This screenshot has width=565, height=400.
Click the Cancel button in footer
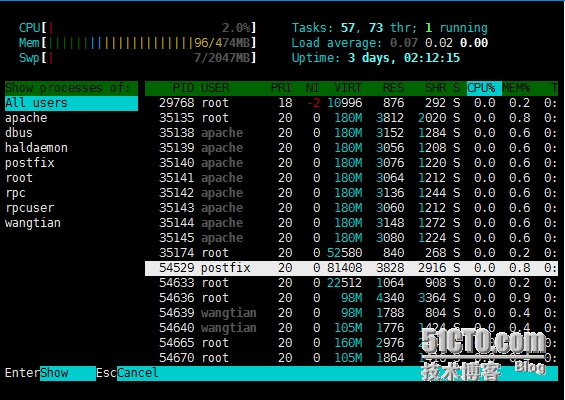[x=137, y=373]
